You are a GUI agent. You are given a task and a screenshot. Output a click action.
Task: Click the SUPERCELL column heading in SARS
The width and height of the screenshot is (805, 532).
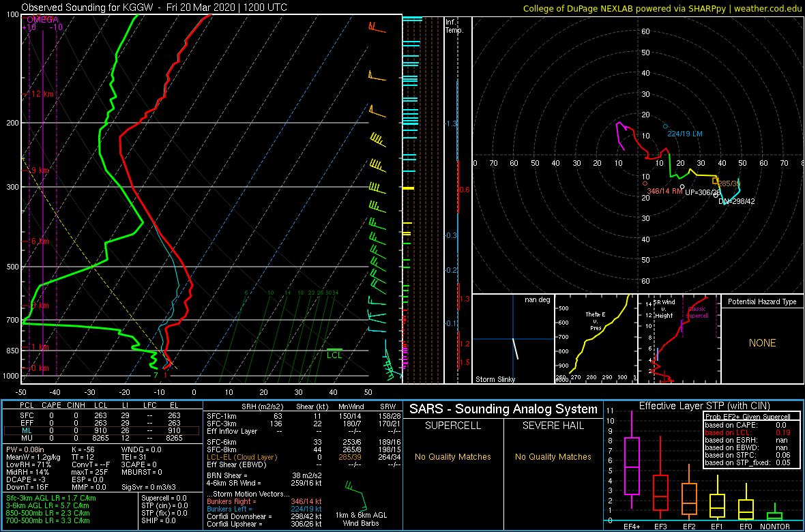pyautogui.click(x=454, y=427)
